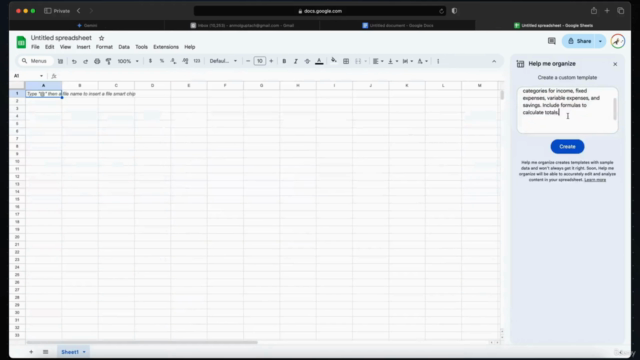This screenshot has width=640, height=360.
Task: Switch to the Gmail Inbox browser tab
Action: tap(242, 25)
